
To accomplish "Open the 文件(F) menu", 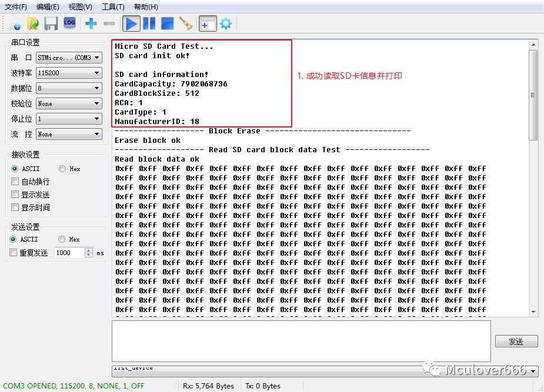I will [16, 7].
